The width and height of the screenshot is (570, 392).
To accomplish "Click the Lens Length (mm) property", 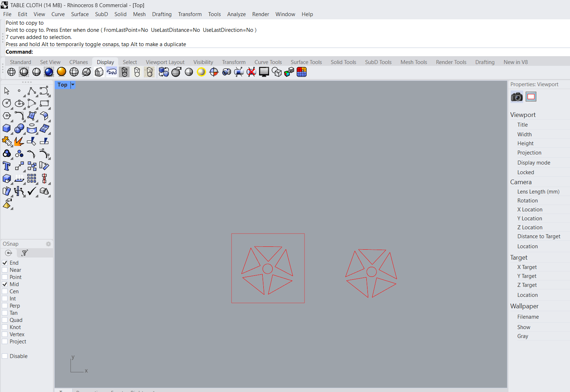I will 538,192.
